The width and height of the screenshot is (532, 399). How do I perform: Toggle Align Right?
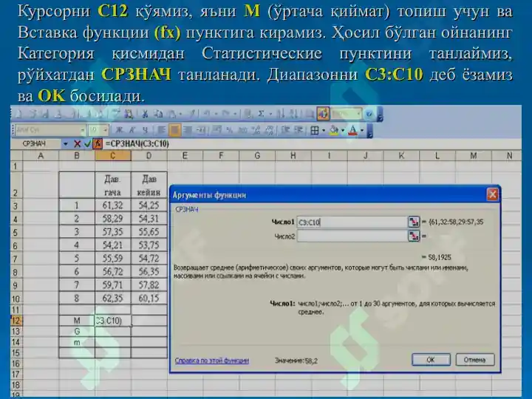188,130
